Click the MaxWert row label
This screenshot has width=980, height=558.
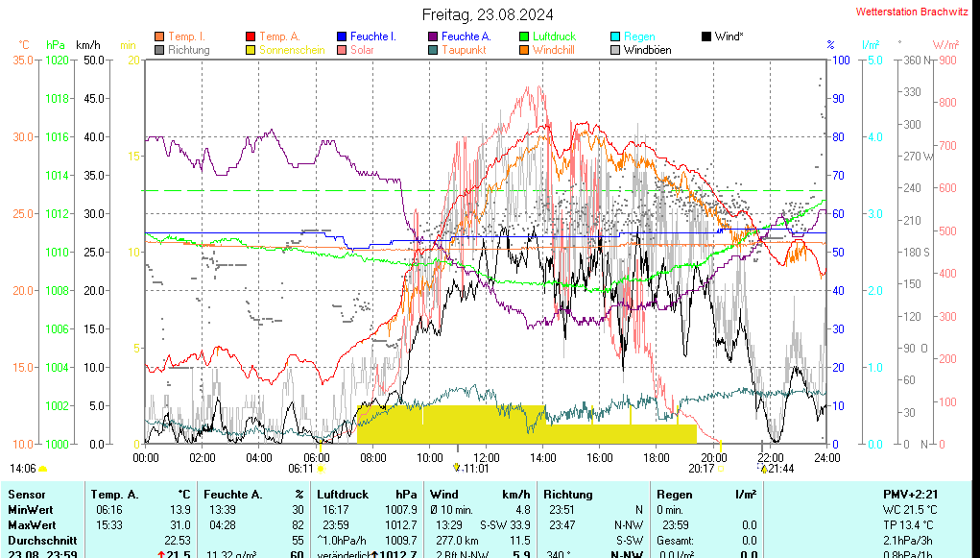coord(31,525)
